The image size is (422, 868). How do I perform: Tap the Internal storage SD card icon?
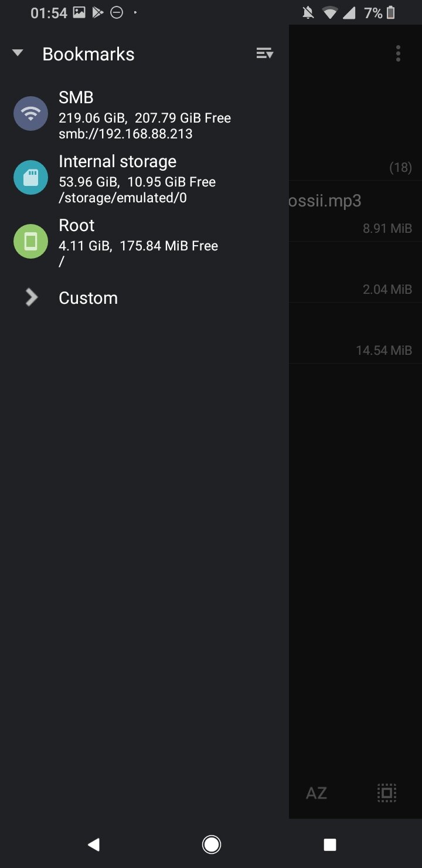click(30, 177)
